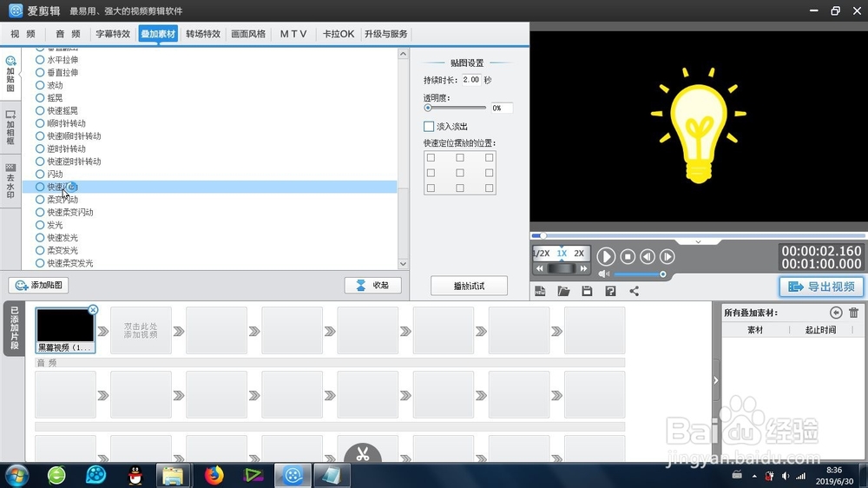868x488 pixels.
Task: Click the volume slider handle
Action: click(662, 274)
